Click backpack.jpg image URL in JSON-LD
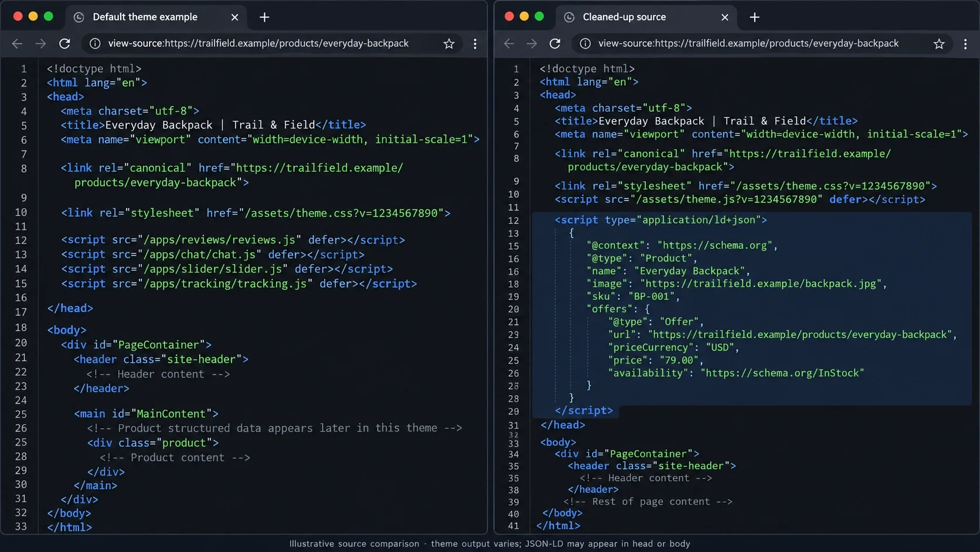Screen dimensions: 980x552 760,284
